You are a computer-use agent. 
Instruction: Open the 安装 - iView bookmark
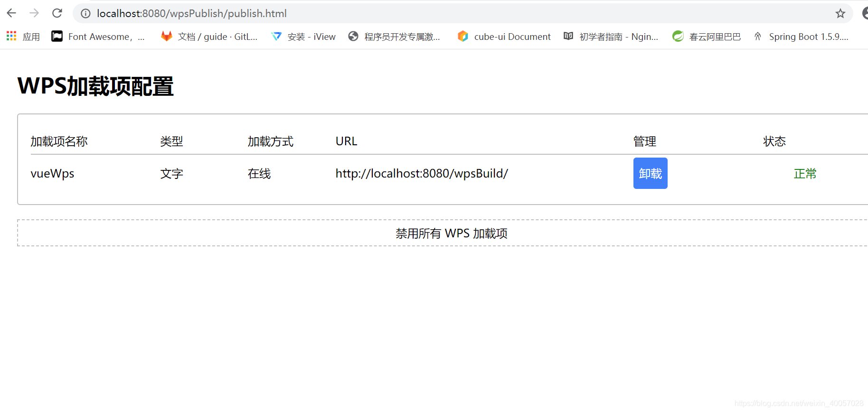pyautogui.click(x=311, y=37)
